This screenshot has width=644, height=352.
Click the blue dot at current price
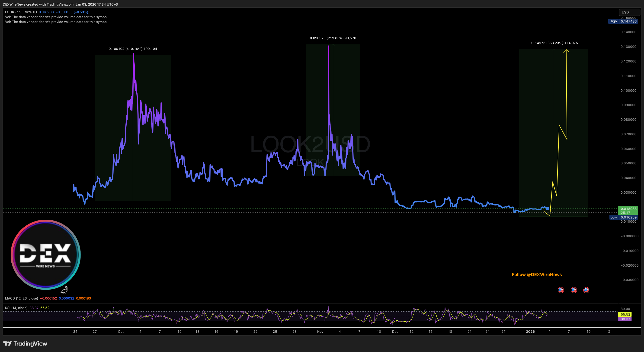coord(548,209)
